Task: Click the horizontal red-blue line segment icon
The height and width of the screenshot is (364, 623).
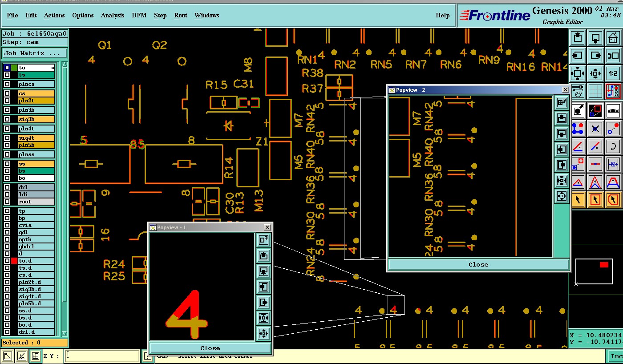Action: click(x=595, y=164)
